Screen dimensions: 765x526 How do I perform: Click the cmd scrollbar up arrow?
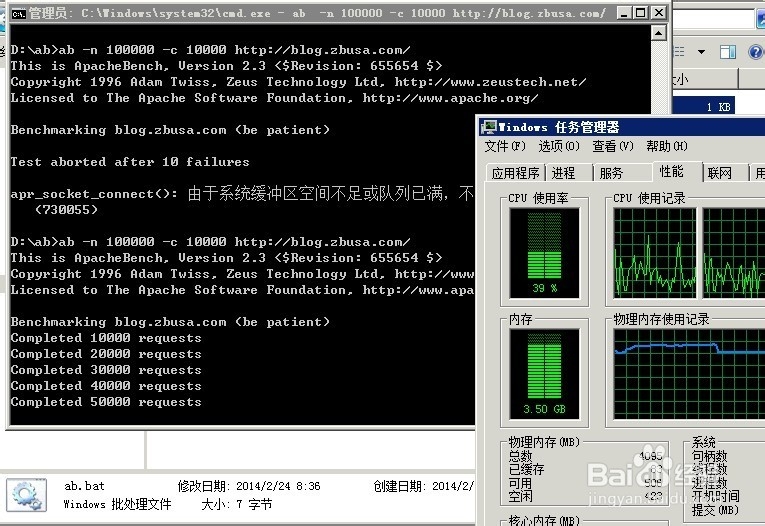click(658, 33)
